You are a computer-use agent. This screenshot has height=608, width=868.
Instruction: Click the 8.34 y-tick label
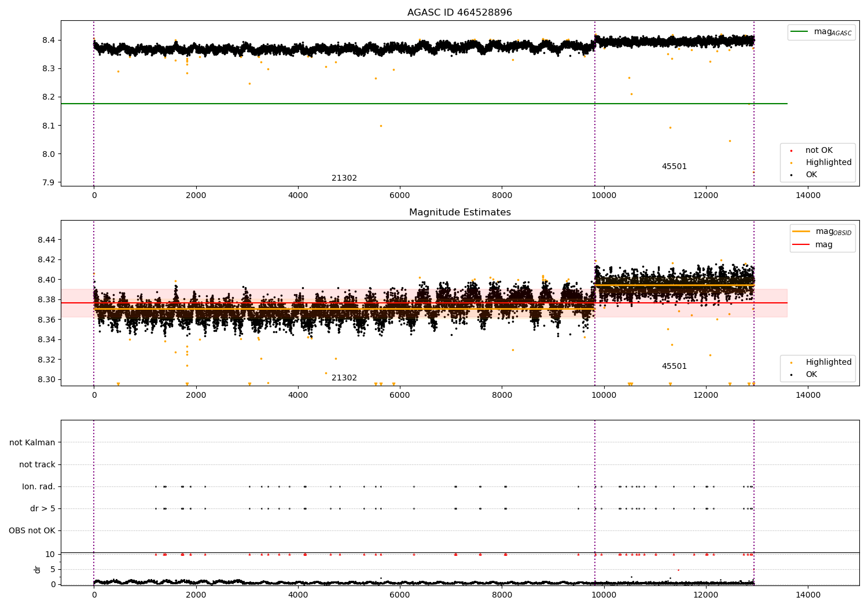pos(47,339)
